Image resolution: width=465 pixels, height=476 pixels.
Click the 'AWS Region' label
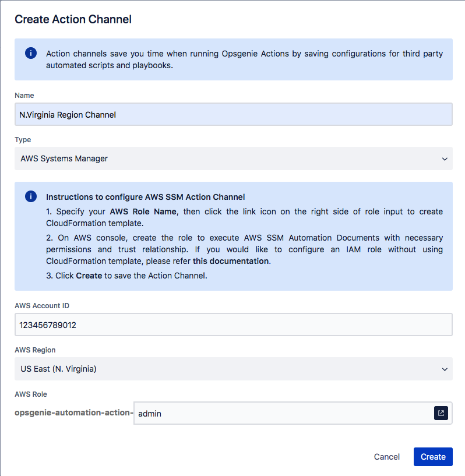[35, 350]
